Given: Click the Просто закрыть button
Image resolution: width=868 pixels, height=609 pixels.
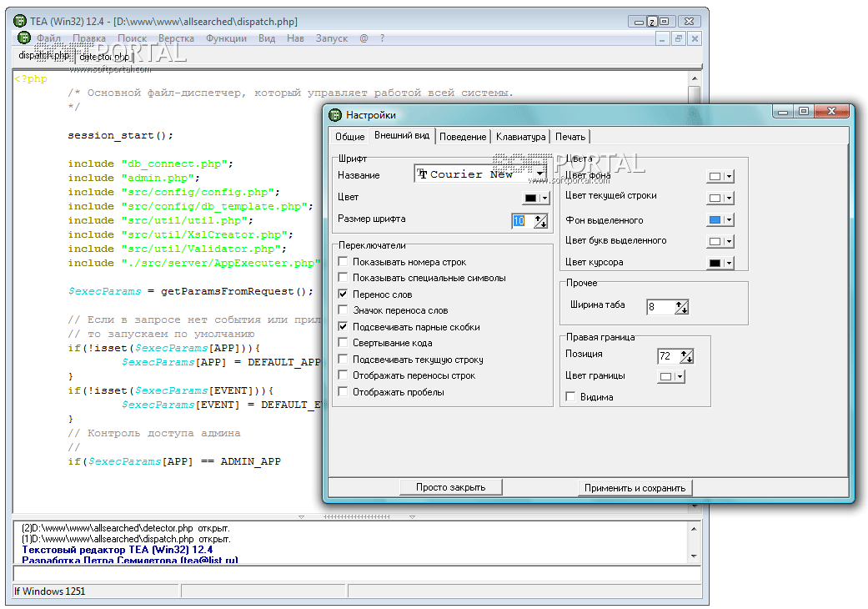Looking at the screenshot, I should (450, 487).
